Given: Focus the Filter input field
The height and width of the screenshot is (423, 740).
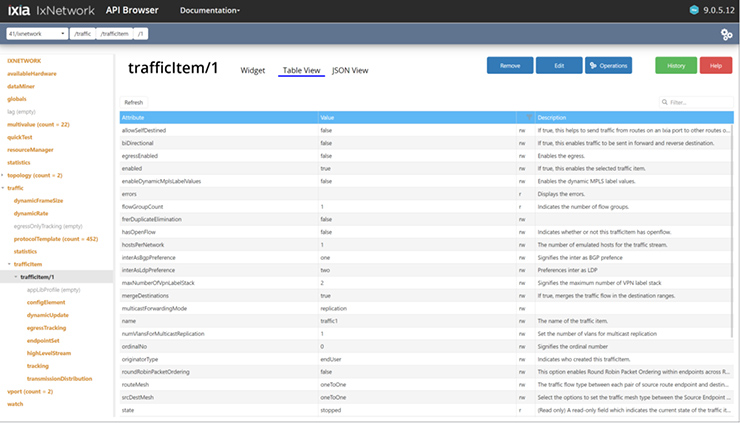Looking at the screenshot, I should 696,102.
